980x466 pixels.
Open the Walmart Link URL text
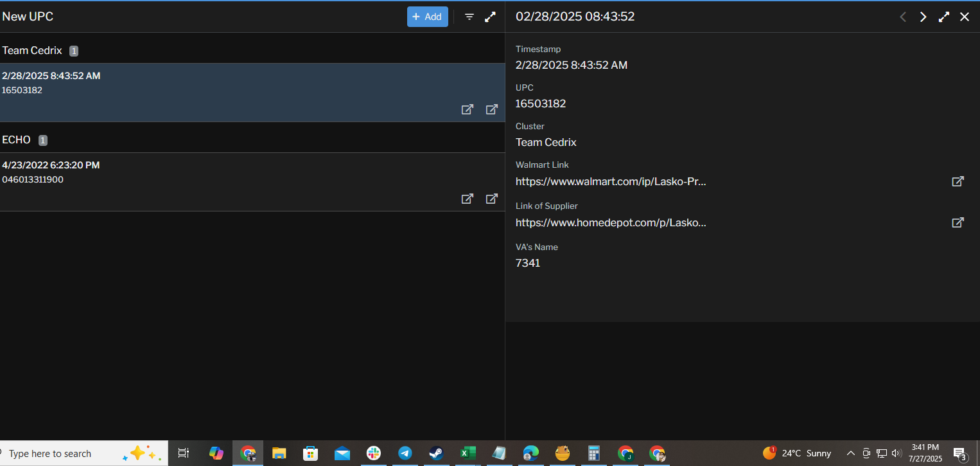611,182
